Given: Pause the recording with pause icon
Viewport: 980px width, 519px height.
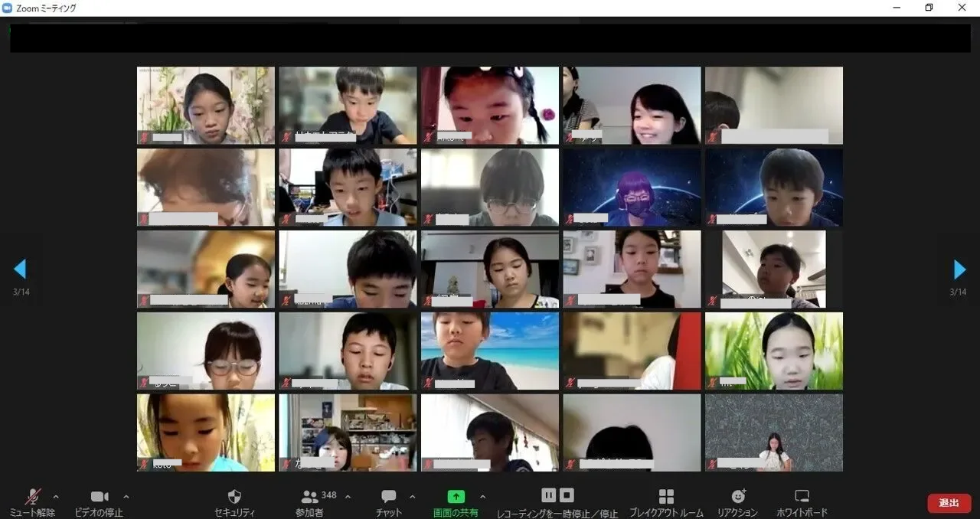Looking at the screenshot, I should click(548, 495).
